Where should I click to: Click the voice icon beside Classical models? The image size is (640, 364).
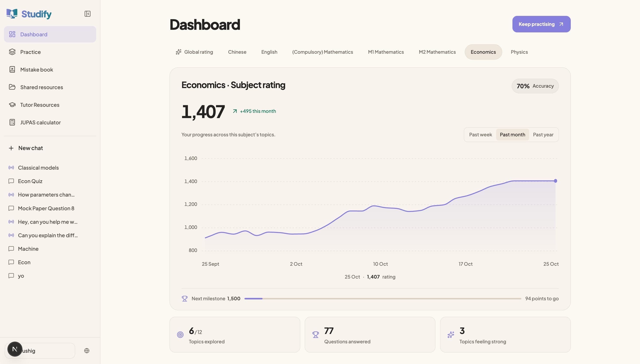(11, 167)
